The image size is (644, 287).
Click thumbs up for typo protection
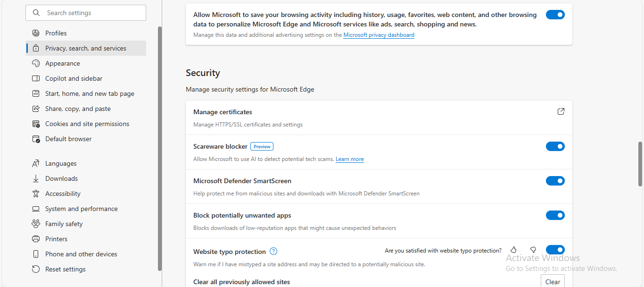(513, 250)
